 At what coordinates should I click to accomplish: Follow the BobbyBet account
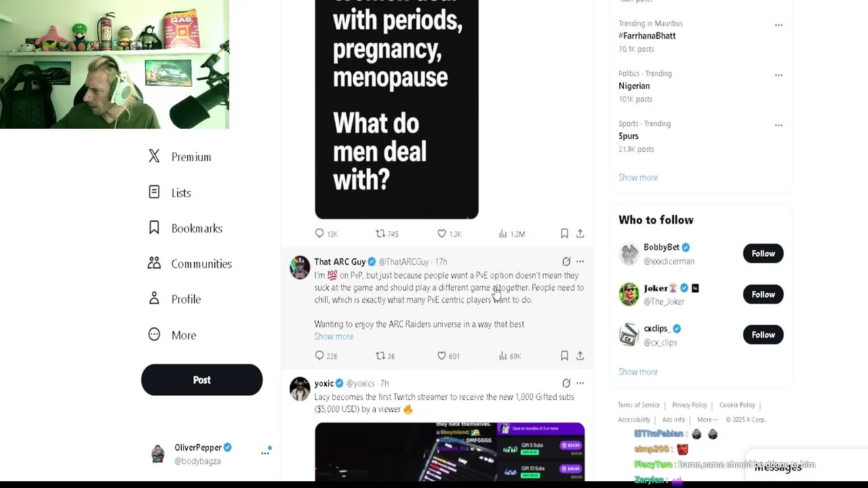point(763,253)
